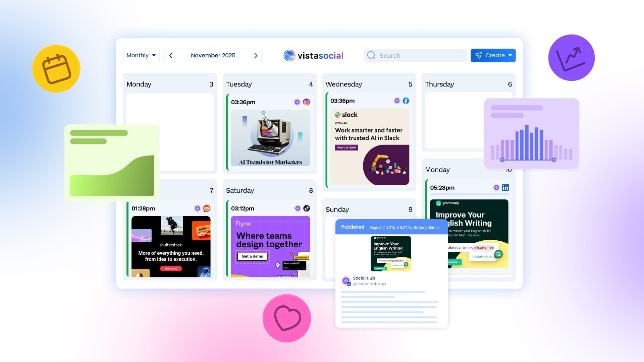Click the Social Hub avatar in popup

(346, 281)
